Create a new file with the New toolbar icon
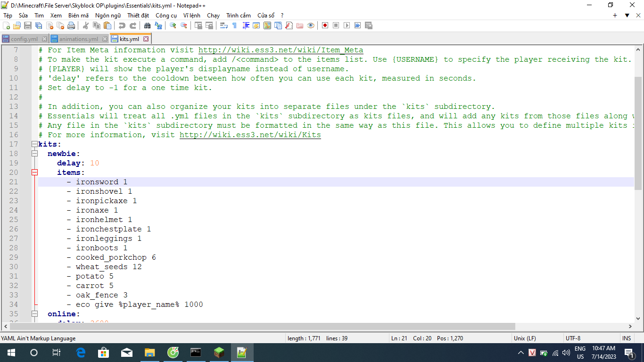 click(7, 25)
